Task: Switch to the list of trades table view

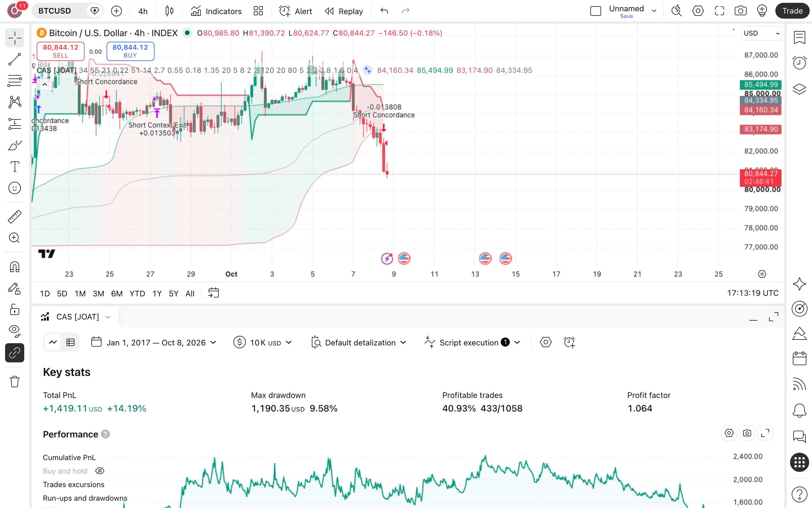Action: (x=70, y=342)
